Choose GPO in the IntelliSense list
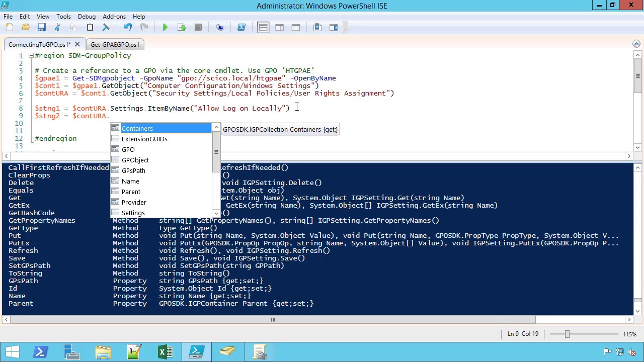644x362 pixels. [x=161, y=149]
